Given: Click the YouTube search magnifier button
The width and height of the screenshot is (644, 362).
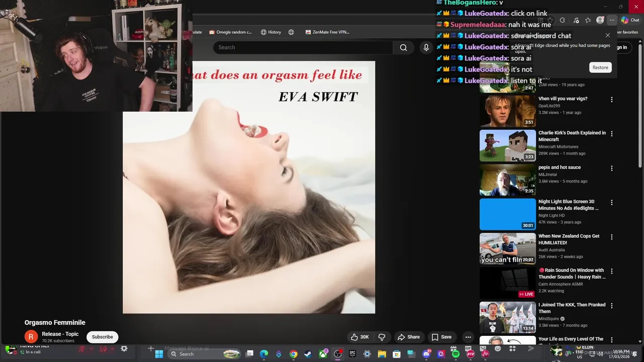Looking at the screenshot, I should (404, 47).
